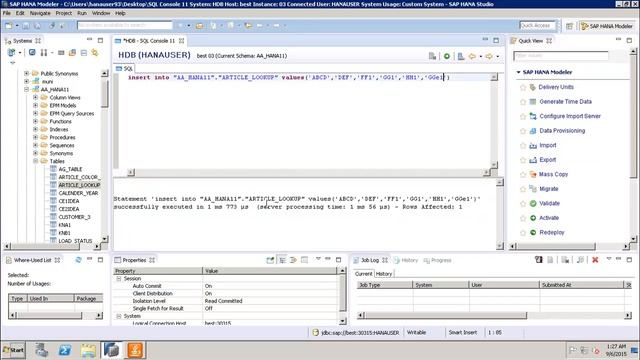The height and width of the screenshot is (360, 640).
Task: Collapse the Session group in Properties
Action: (119, 278)
